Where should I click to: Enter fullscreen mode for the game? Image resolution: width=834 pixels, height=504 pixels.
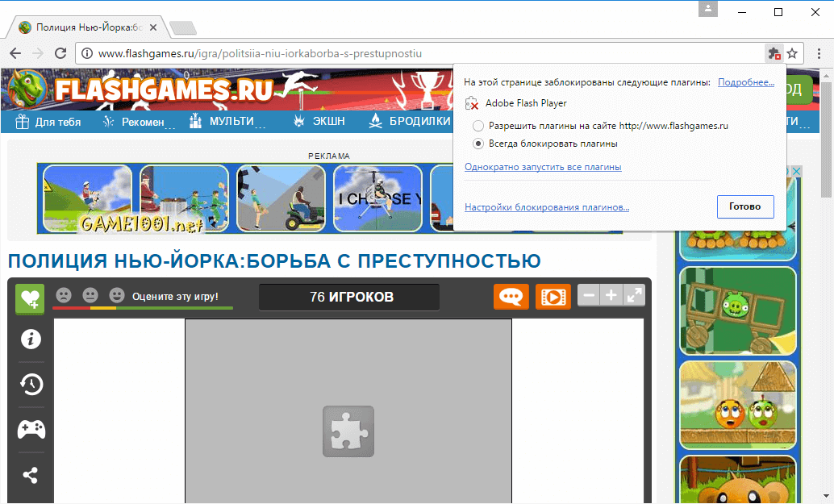coord(634,295)
